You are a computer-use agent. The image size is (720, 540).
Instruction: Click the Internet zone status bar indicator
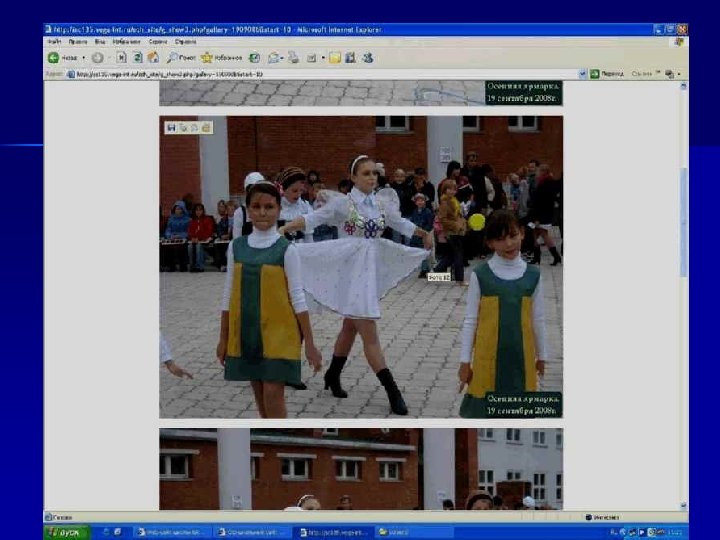pos(602,518)
